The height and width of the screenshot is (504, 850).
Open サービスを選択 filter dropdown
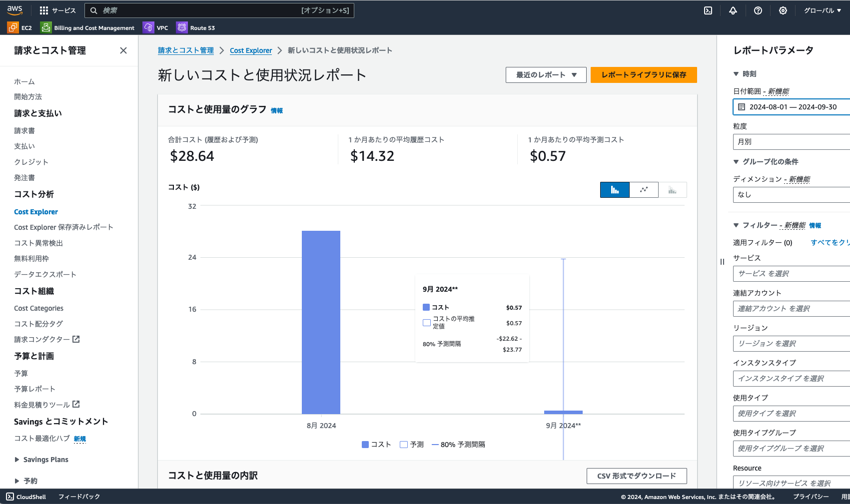pos(792,274)
